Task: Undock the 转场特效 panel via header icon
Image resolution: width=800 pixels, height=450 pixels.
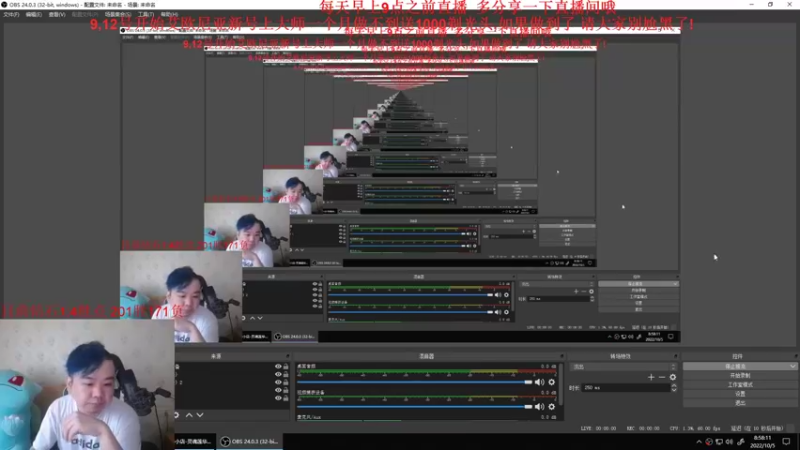Action: (676, 356)
